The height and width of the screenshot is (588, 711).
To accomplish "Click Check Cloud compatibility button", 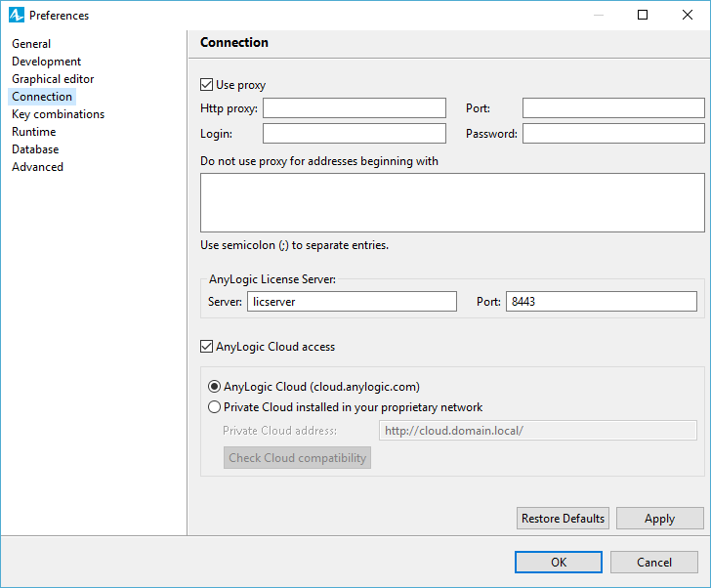I will (x=297, y=458).
